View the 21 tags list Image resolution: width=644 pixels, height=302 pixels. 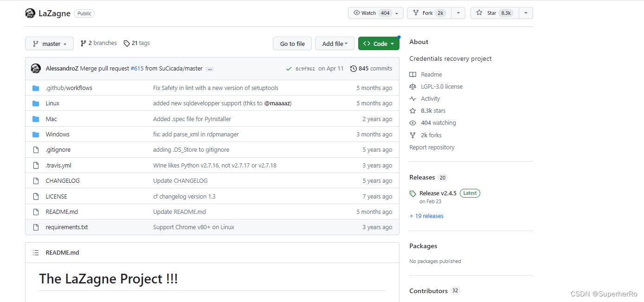click(137, 43)
